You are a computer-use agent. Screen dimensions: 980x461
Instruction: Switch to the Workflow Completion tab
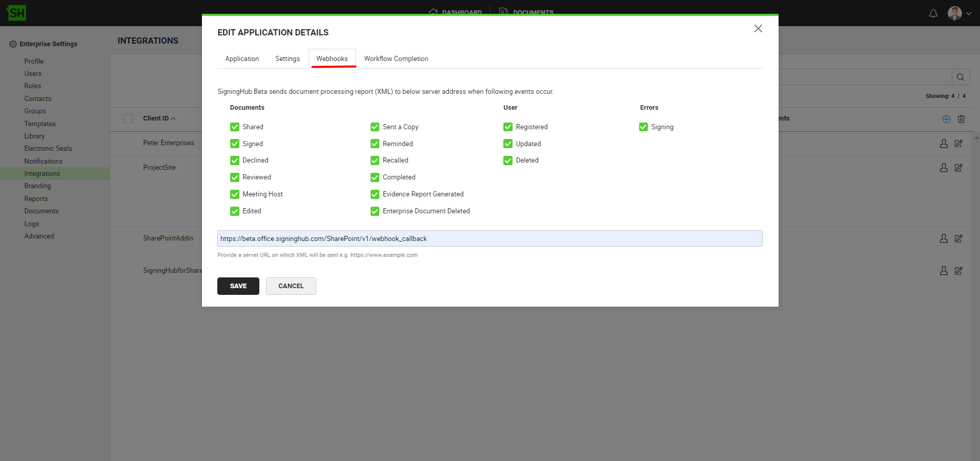point(396,59)
